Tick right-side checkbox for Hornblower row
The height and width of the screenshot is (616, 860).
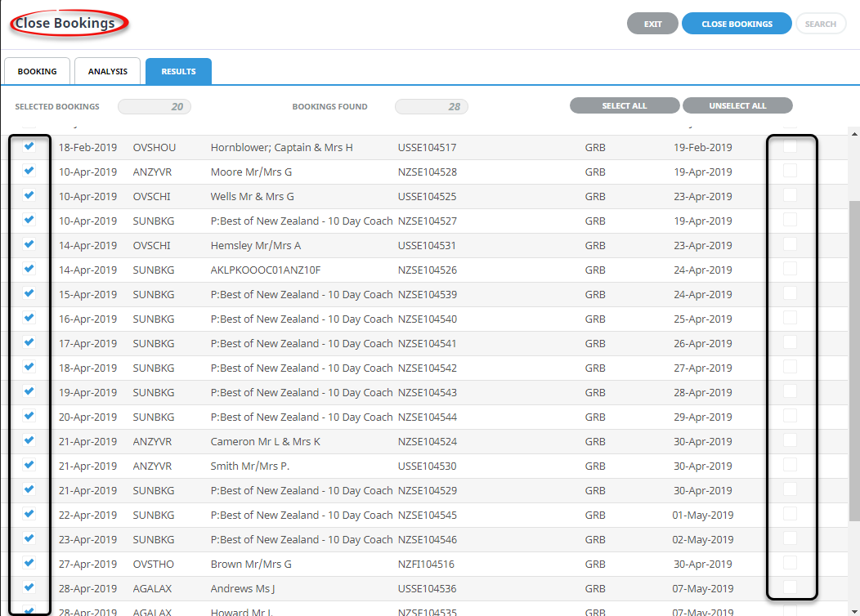[790, 146]
